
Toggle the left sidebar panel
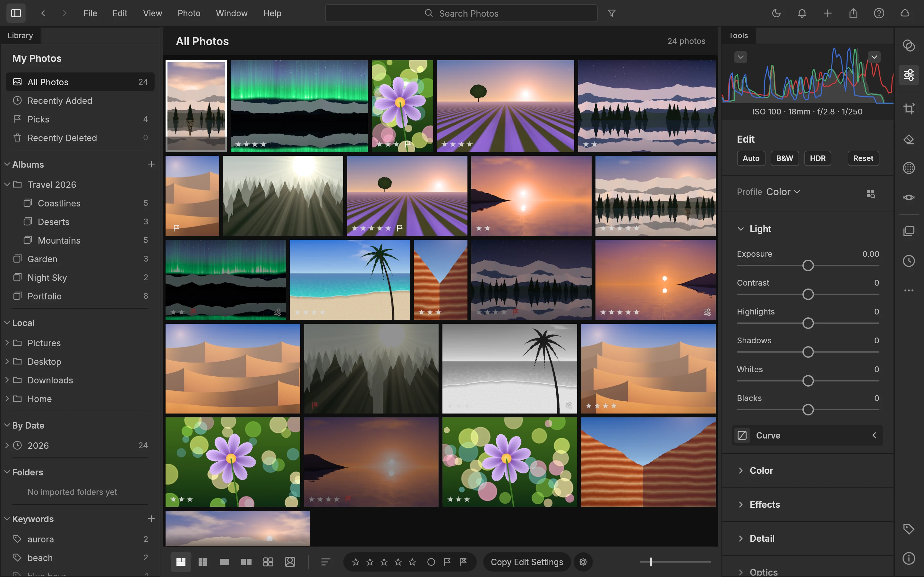(16, 13)
